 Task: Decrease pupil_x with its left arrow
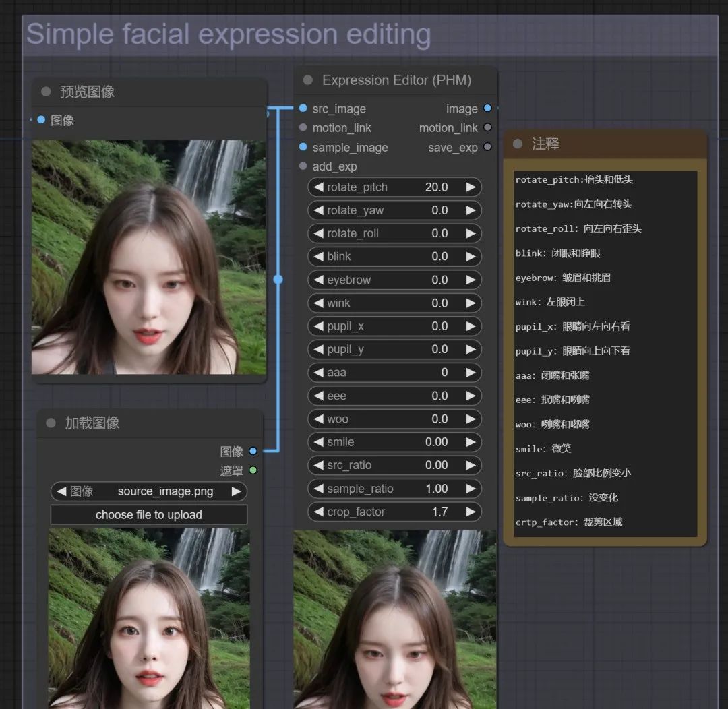coord(318,326)
